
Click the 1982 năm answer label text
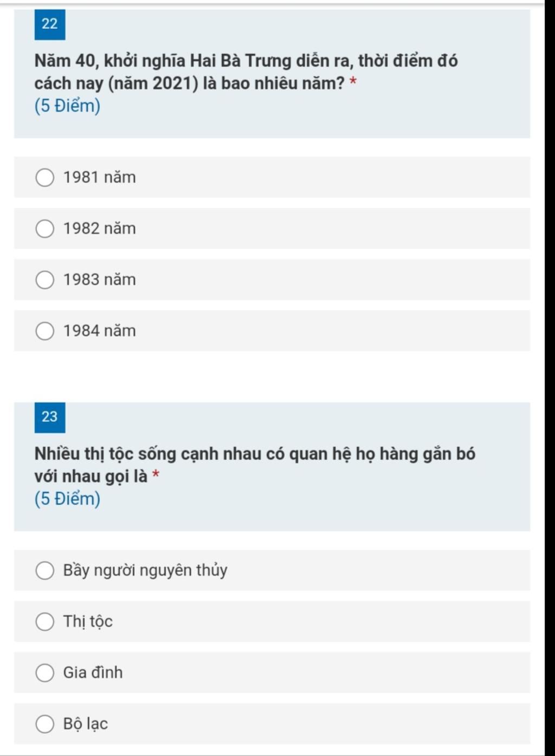click(x=100, y=229)
